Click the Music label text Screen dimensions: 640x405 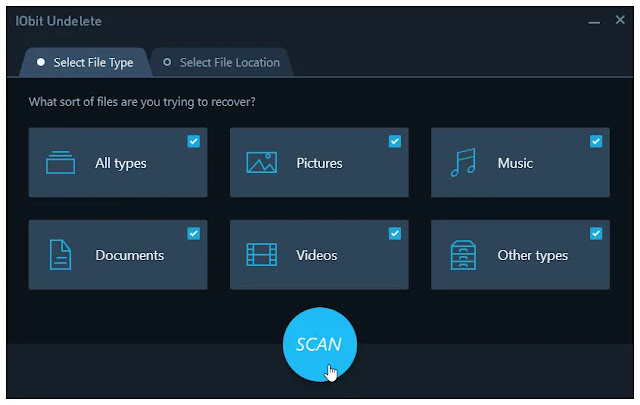tap(515, 163)
